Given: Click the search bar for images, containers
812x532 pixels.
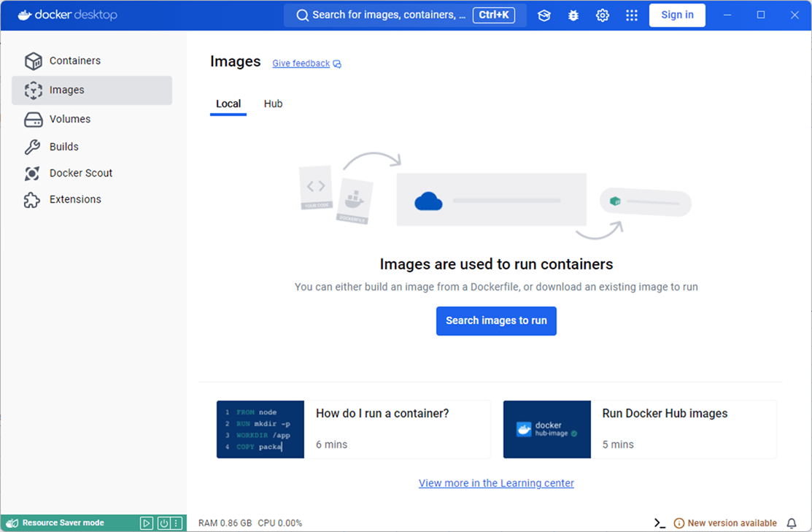Looking at the screenshot, I should pos(387,15).
